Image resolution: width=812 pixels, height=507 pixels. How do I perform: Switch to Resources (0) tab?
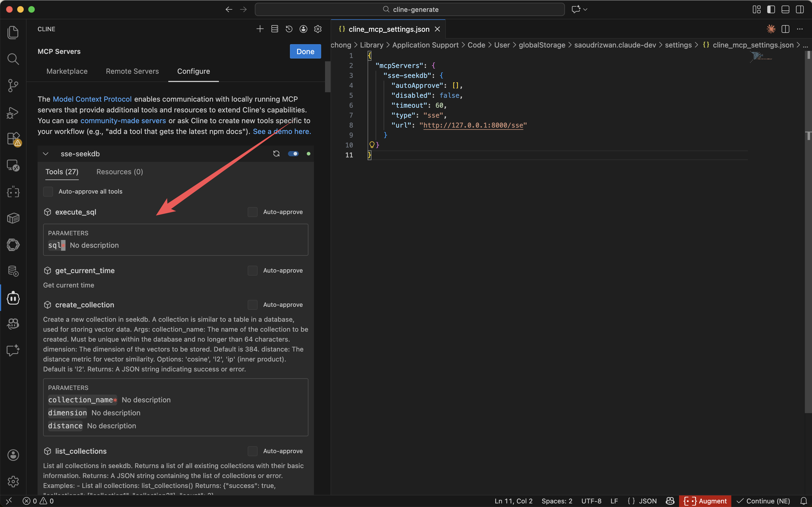tap(119, 172)
